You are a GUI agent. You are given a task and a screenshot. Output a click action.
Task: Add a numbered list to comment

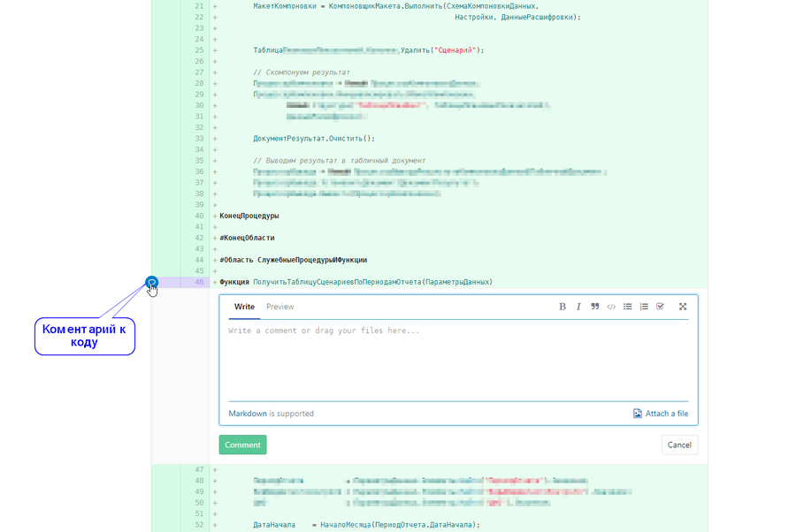point(644,307)
